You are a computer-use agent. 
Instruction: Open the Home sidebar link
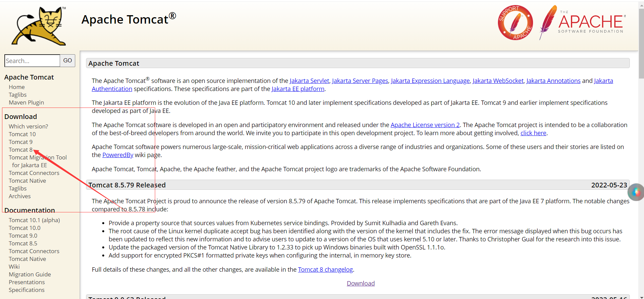click(x=17, y=87)
